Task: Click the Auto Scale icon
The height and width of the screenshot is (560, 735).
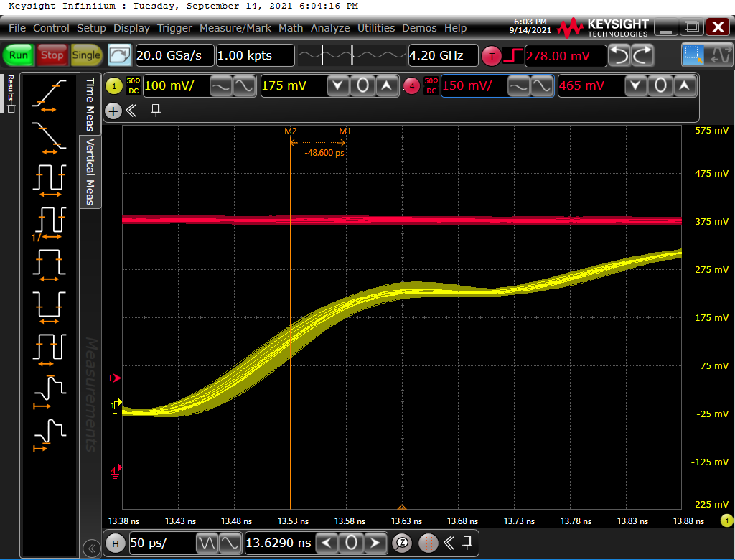Action: point(120,55)
